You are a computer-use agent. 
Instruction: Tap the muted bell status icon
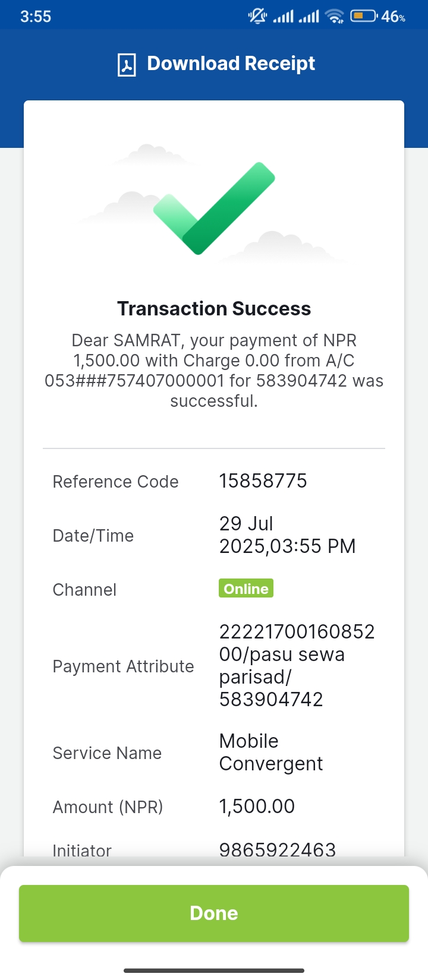(x=258, y=16)
